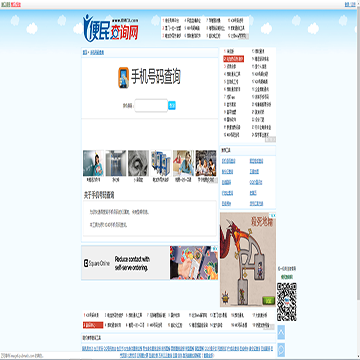Click the blue query button beside the number field
This screenshot has width=360, height=360.
pos(172,106)
